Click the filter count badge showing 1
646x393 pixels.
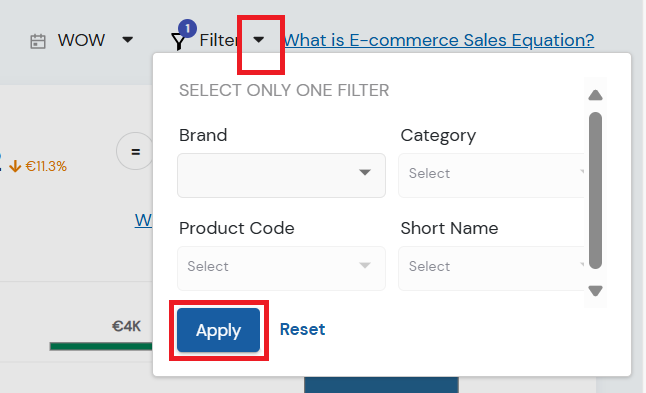pos(187,28)
